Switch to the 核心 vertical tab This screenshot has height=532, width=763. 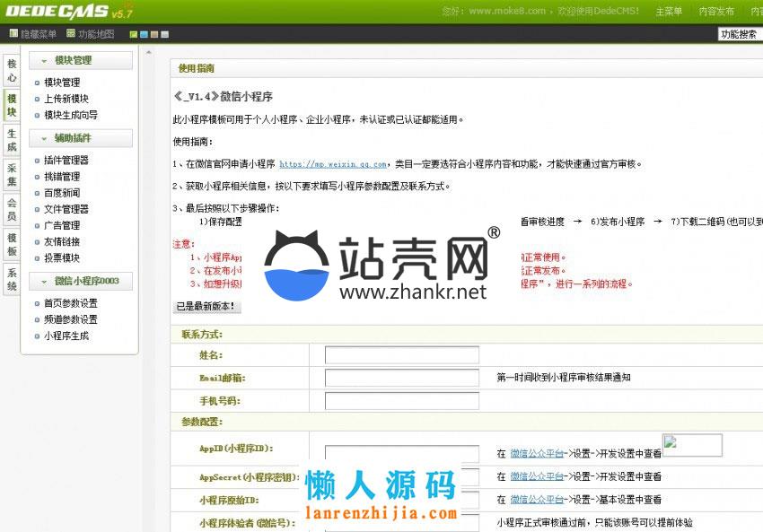click(x=12, y=71)
